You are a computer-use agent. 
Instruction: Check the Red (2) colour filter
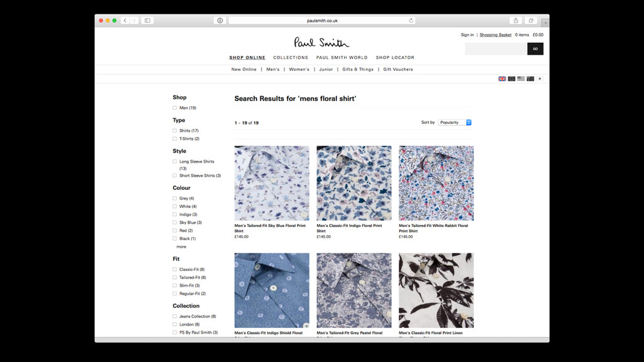click(175, 231)
